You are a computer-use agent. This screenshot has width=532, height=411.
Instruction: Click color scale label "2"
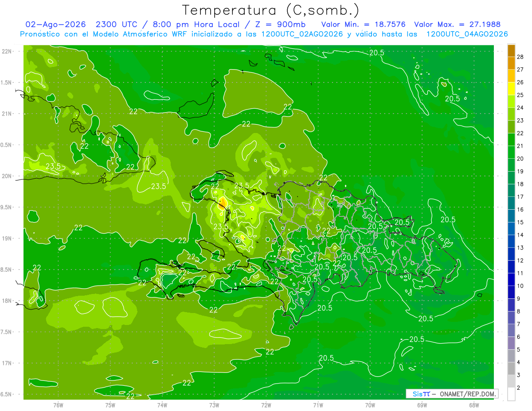(519, 388)
